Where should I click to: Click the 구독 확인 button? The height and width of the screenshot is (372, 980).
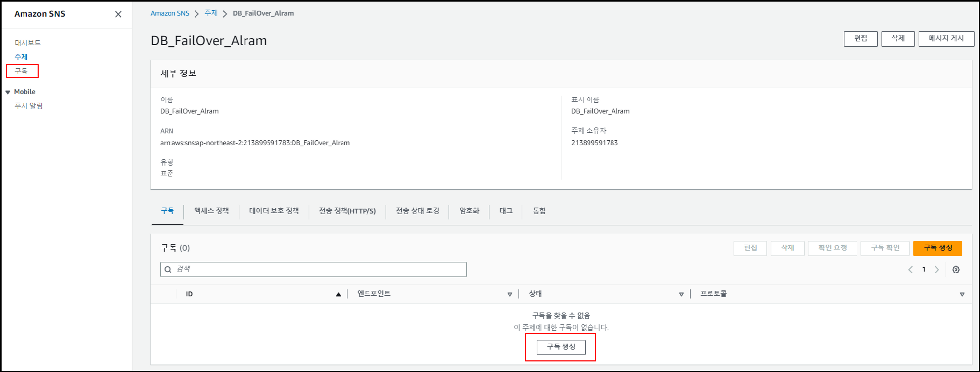point(885,248)
